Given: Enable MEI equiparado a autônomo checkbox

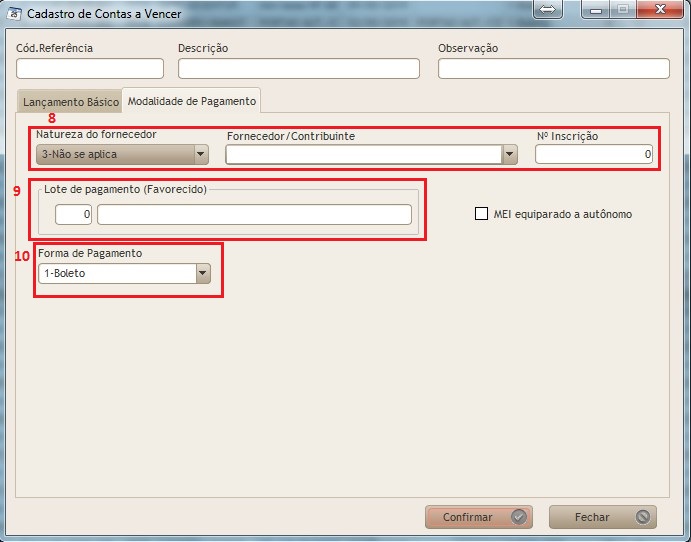Looking at the screenshot, I should click(x=482, y=214).
